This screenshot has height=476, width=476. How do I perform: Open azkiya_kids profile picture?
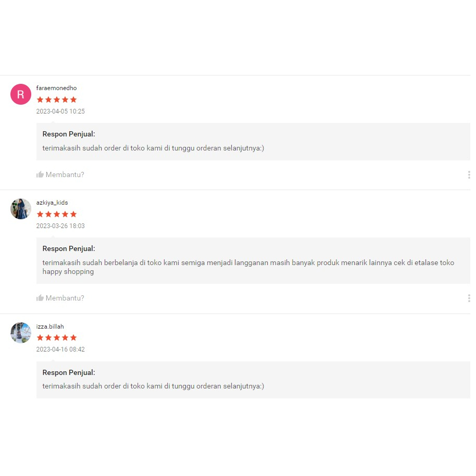[x=21, y=209]
